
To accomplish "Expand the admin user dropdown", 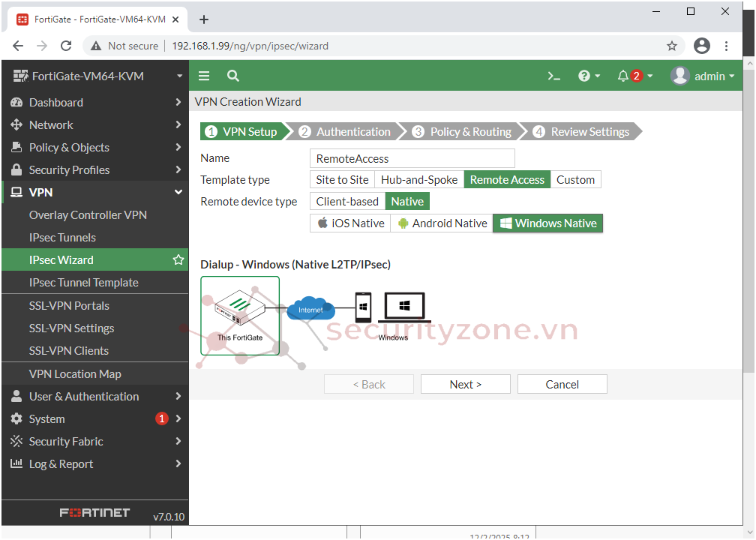I will click(703, 76).
